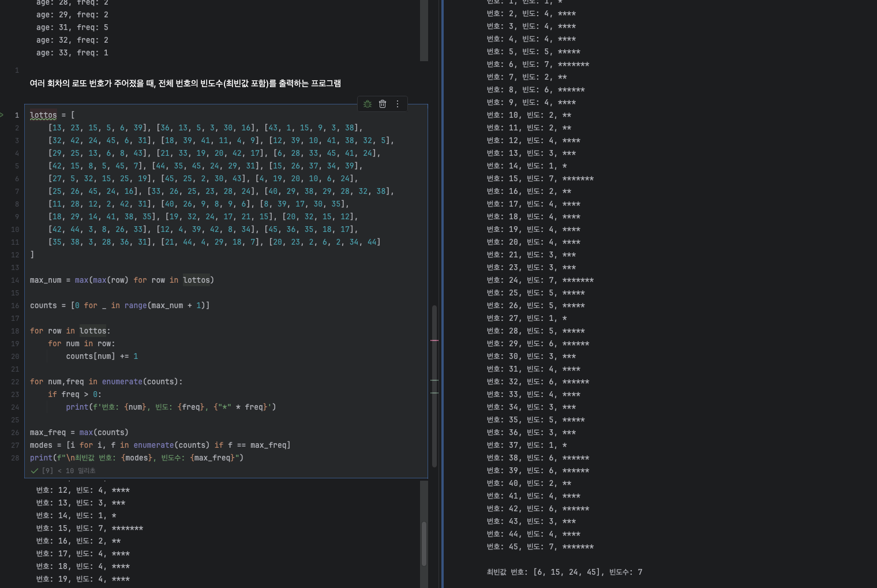Click the 'modes = [i for i, f in...' line
Viewport: 877px width, 588px height.
pyautogui.click(x=160, y=445)
